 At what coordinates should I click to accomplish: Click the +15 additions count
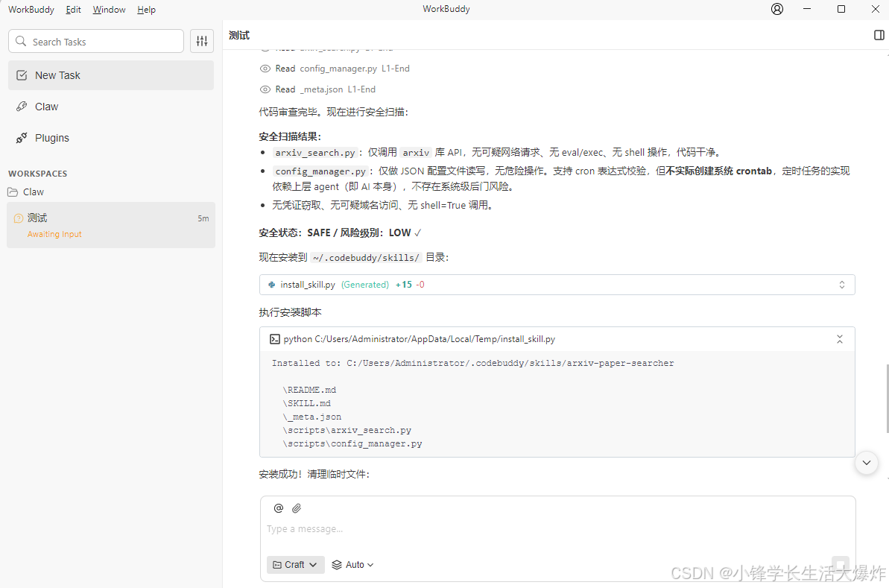[x=404, y=285]
